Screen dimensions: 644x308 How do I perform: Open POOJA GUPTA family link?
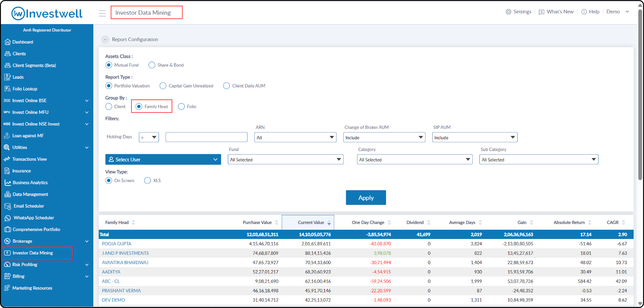click(x=117, y=244)
